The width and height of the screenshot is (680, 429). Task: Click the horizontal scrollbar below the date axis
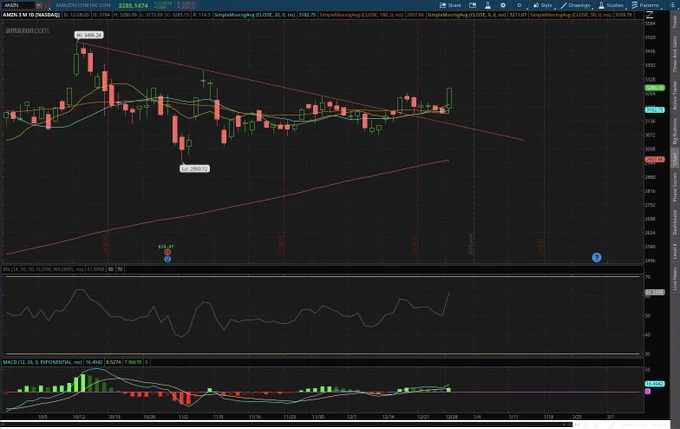(287, 424)
